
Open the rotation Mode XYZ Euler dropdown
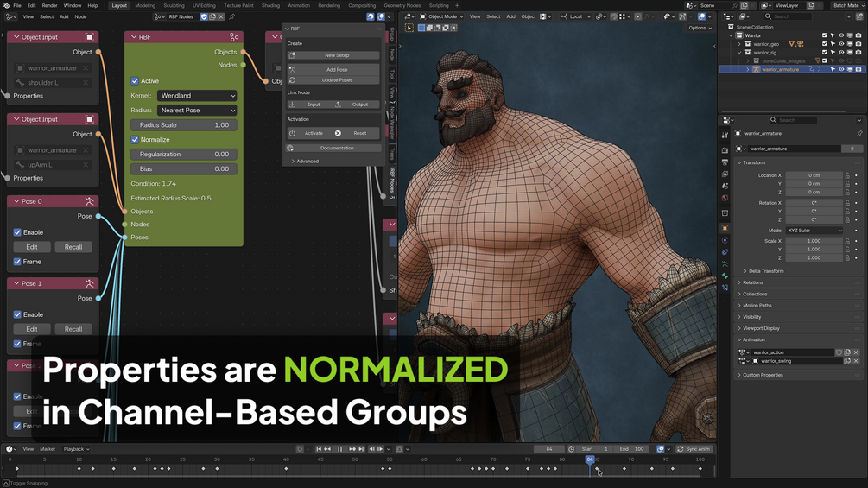tap(814, 231)
